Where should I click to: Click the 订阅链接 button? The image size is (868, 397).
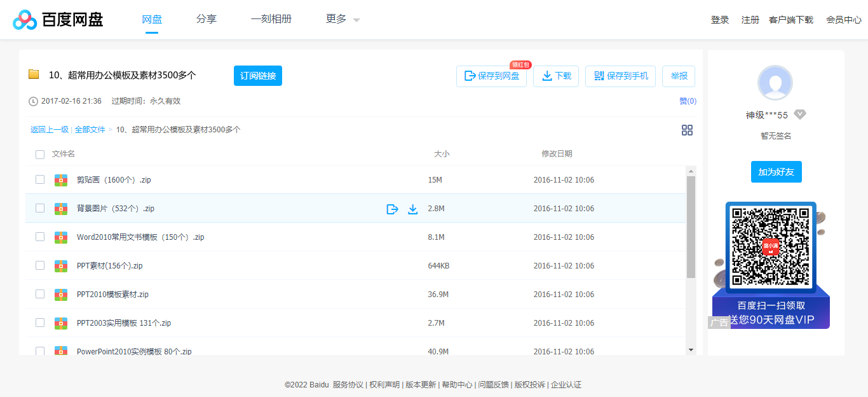[x=257, y=75]
